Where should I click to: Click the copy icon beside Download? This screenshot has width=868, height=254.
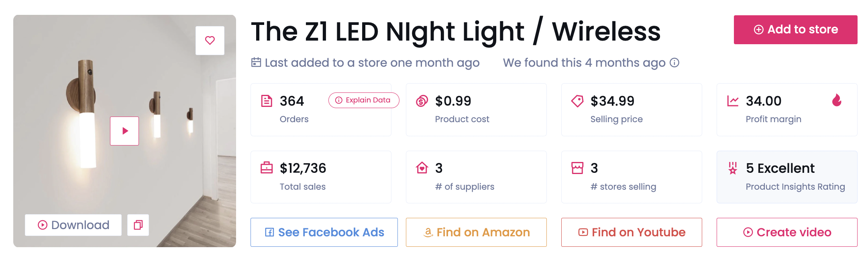138,225
